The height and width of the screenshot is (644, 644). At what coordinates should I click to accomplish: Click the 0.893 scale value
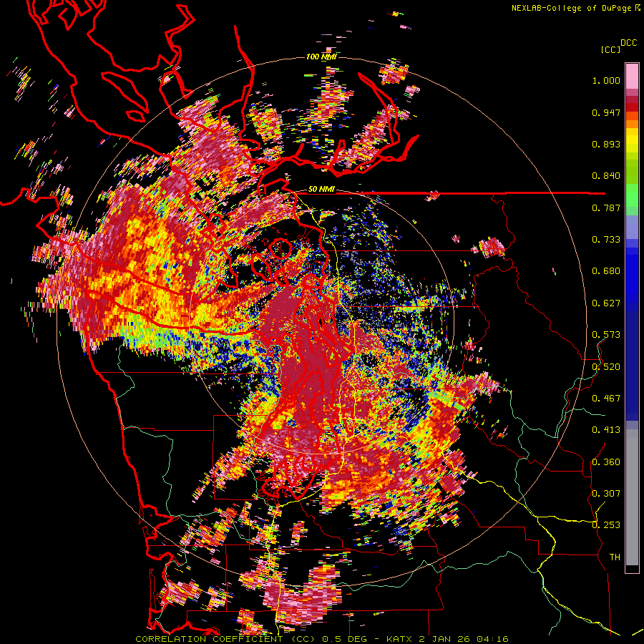[x=606, y=144]
